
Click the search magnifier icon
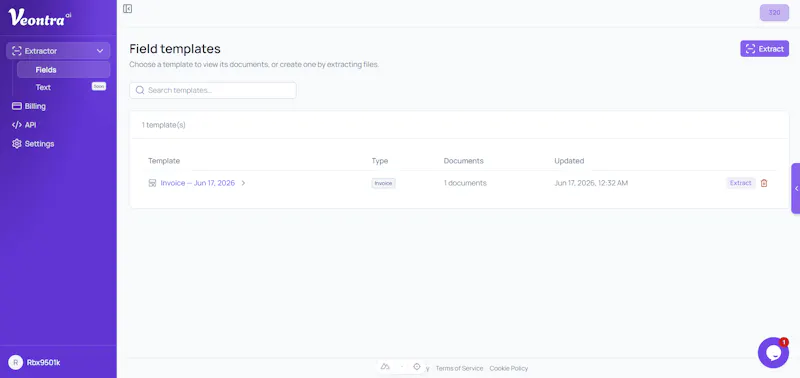coord(140,90)
